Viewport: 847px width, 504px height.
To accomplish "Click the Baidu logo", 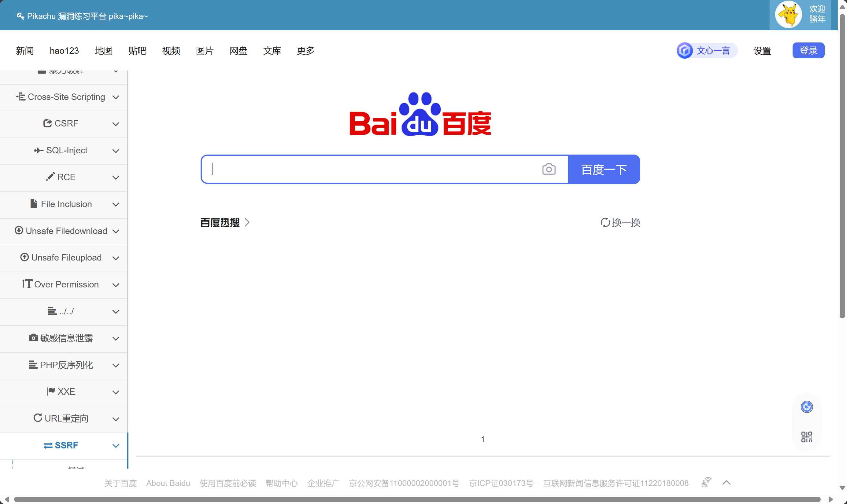I will pyautogui.click(x=420, y=115).
